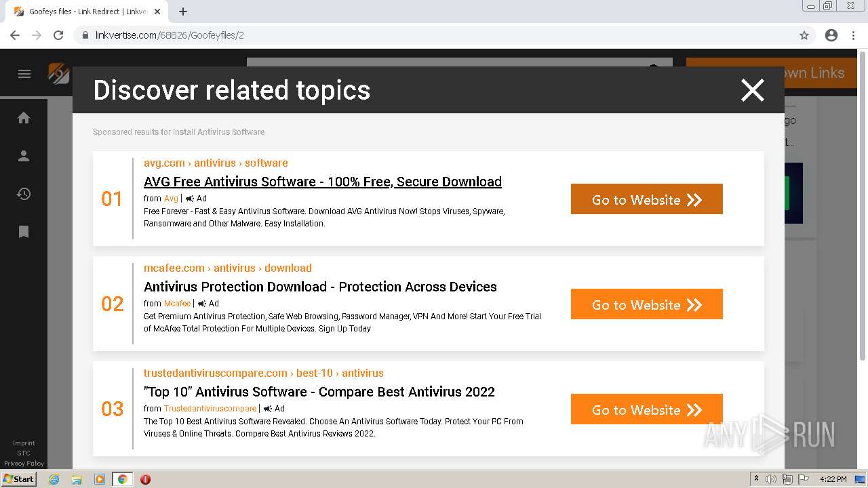Close the Discover related topics overlay

tap(752, 90)
